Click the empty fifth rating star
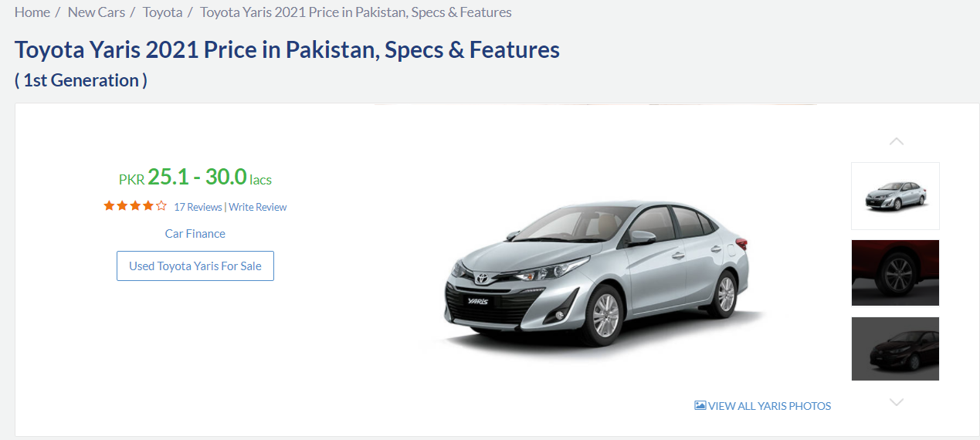 point(161,206)
